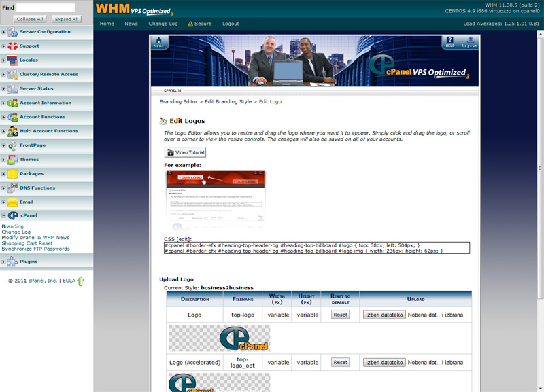Go to cPanel home via house icon
The image size is (544, 392).
tap(158, 43)
